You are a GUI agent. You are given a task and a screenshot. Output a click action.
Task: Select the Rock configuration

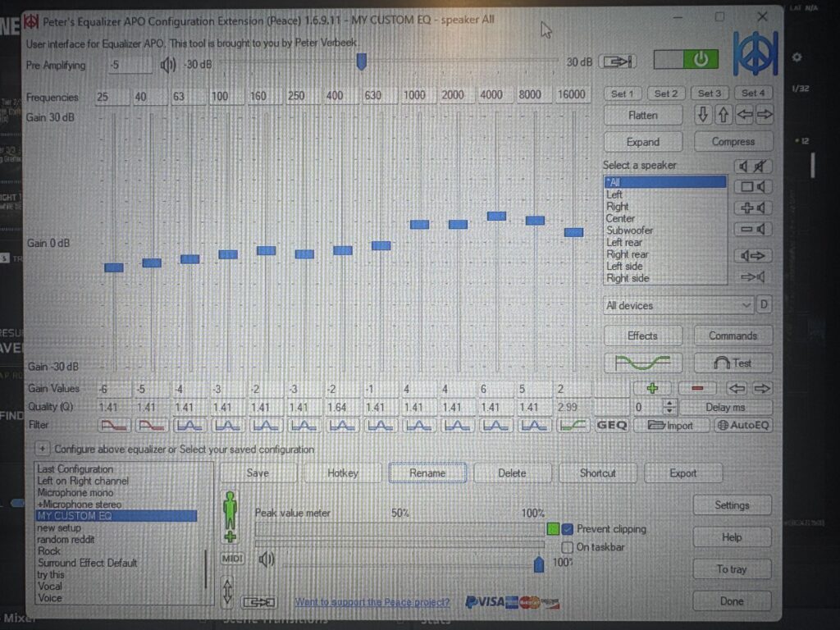pyautogui.click(x=116, y=551)
